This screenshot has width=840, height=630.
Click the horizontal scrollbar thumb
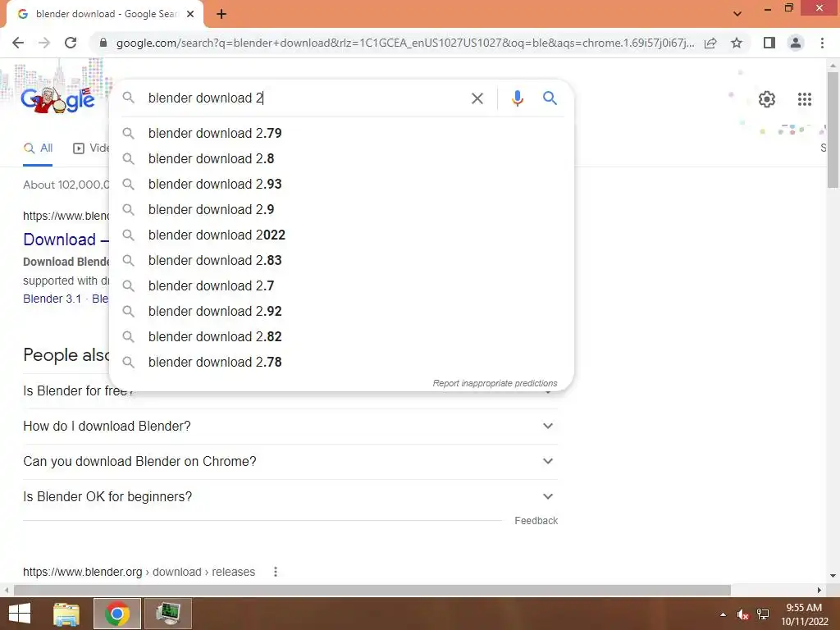tap(372, 591)
